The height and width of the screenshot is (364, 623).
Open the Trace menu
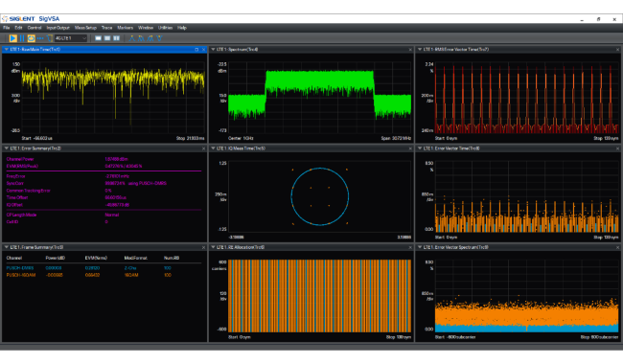point(107,28)
